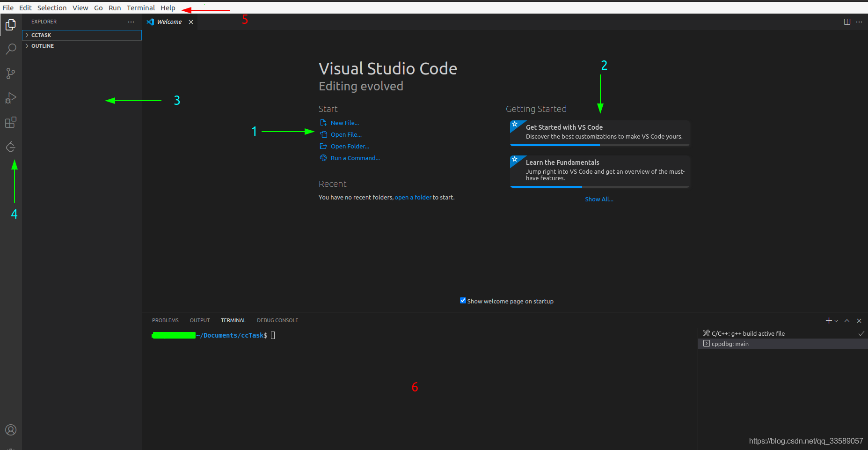Open the Go menu

click(98, 8)
